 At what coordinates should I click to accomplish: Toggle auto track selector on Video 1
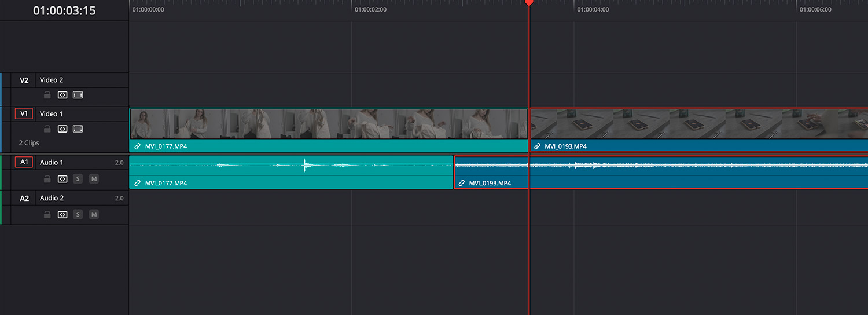tap(62, 129)
